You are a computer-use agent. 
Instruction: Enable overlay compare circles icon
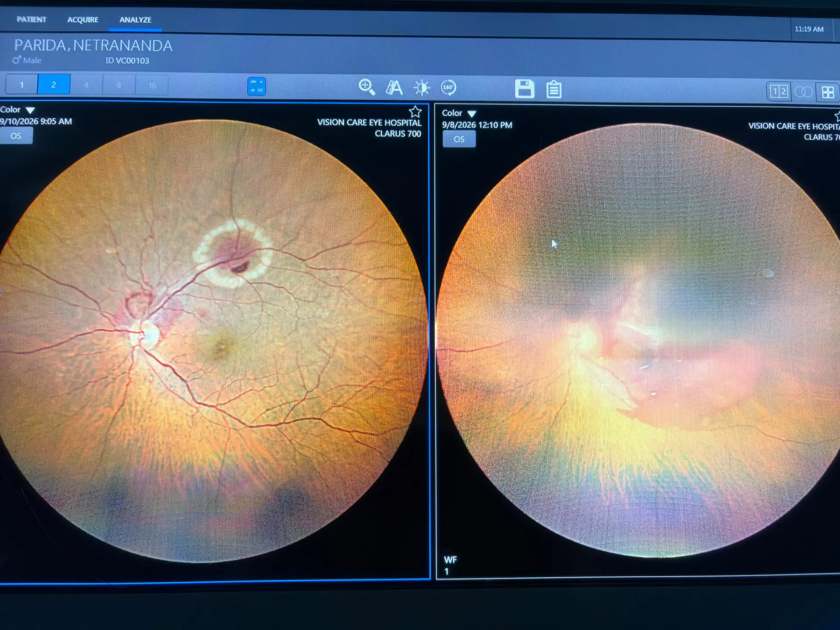tap(803, 92)
